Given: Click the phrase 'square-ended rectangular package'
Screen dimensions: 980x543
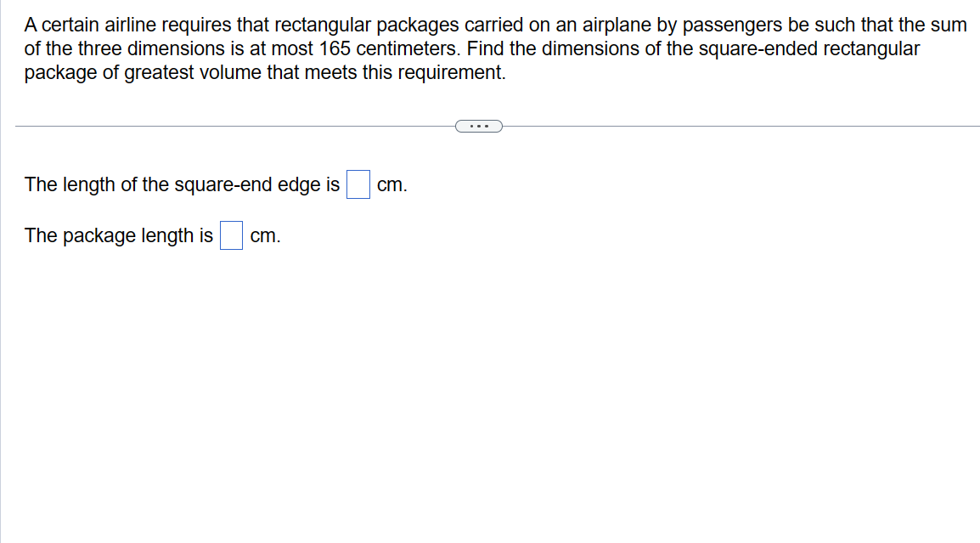Looking at the screenshot, I should (x=811, y=48).
